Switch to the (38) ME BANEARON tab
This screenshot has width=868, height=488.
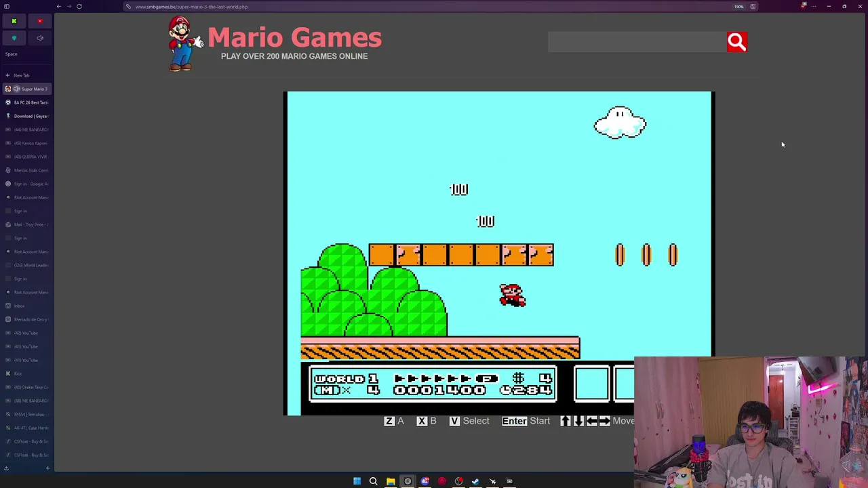coord(27,401)
